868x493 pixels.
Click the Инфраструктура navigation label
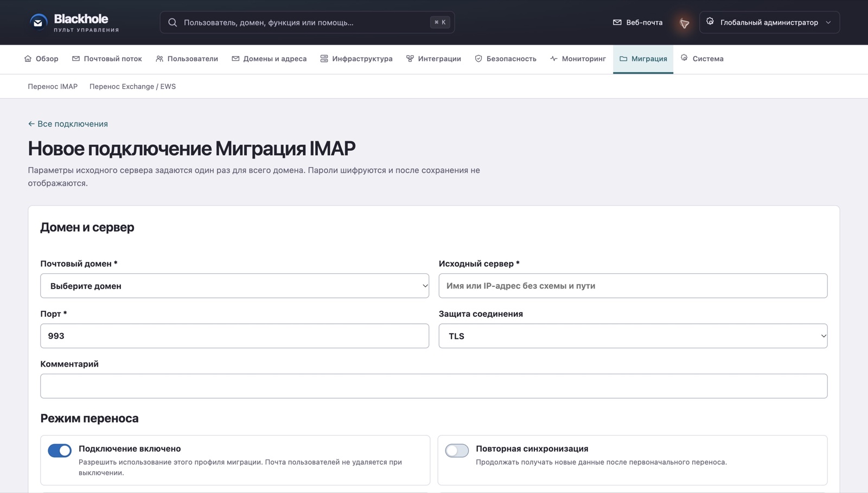(x=362, y=59)
